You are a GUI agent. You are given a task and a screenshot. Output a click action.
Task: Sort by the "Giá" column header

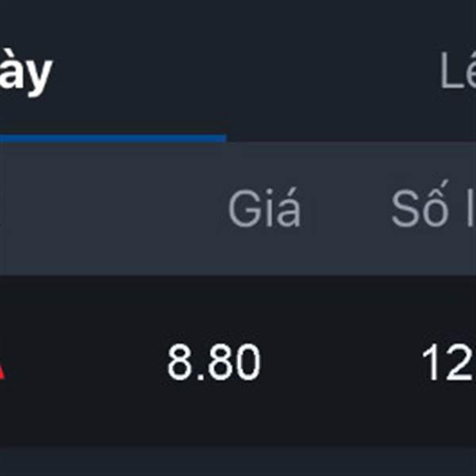tap(264, 208)
